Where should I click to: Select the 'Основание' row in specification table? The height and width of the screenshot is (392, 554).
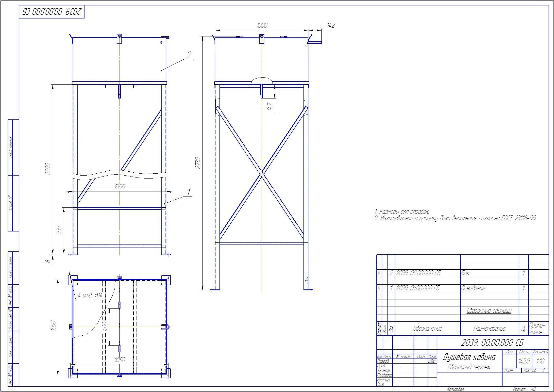pyautogui.click(x=473, y=288)
